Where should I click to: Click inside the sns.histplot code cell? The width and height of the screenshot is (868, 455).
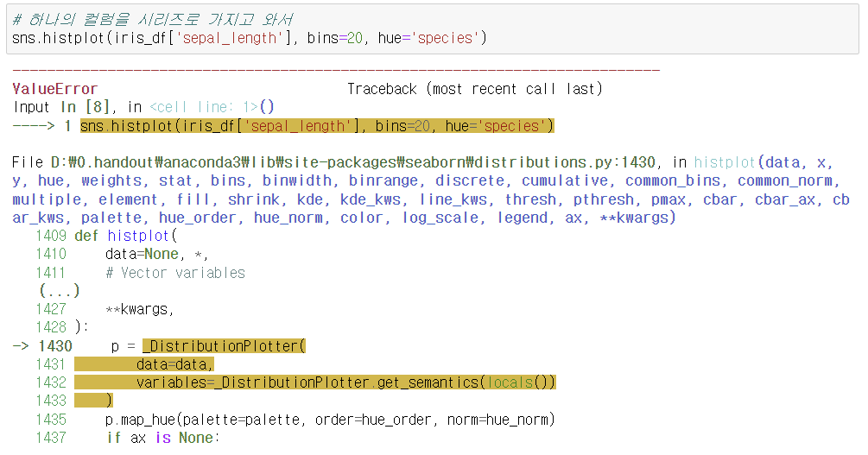tap(433, 29)
